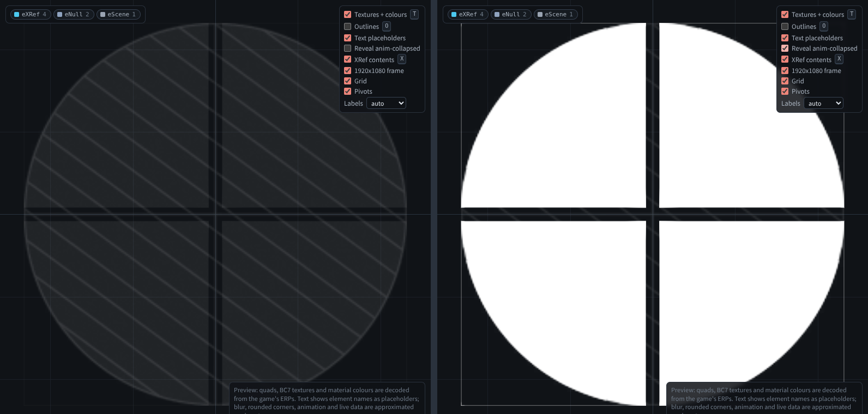Screen dimensions: 868x414
Task: Toggle Grid checkbox in left panel
Action: [x=347, y=81]
